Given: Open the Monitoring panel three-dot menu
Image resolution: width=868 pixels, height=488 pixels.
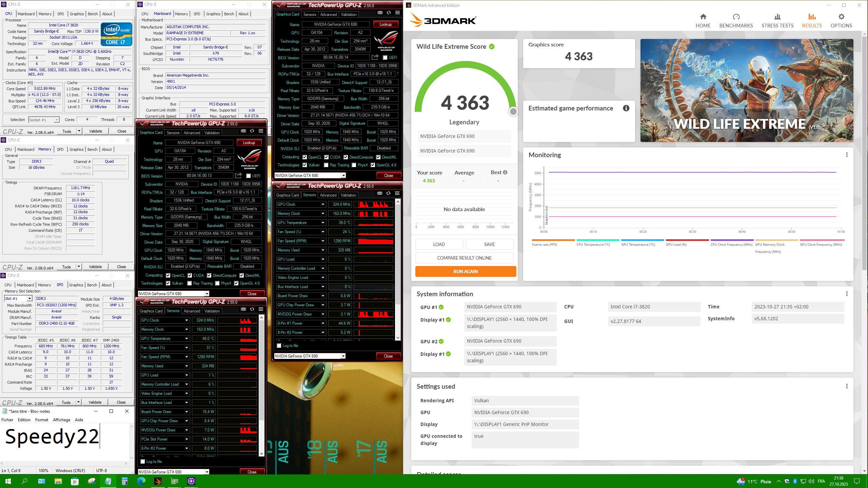Looking at the screenshot, I should tap(847, 155).
